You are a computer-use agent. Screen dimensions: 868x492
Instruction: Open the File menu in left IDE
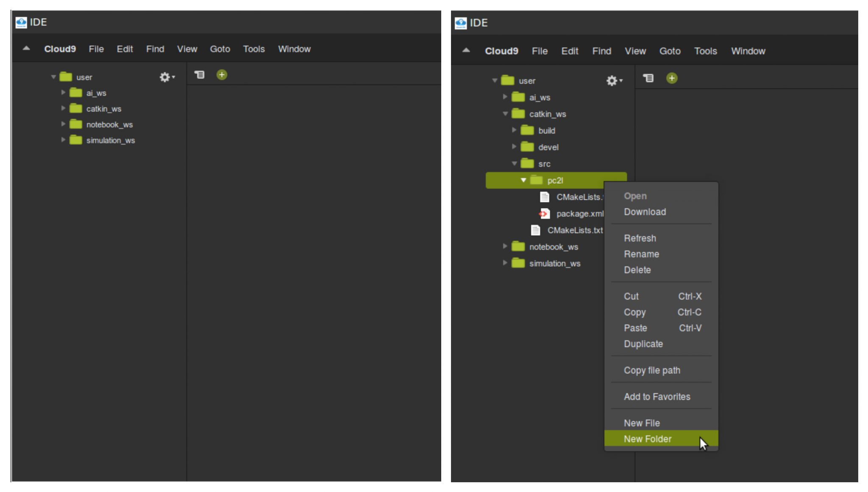96,49
